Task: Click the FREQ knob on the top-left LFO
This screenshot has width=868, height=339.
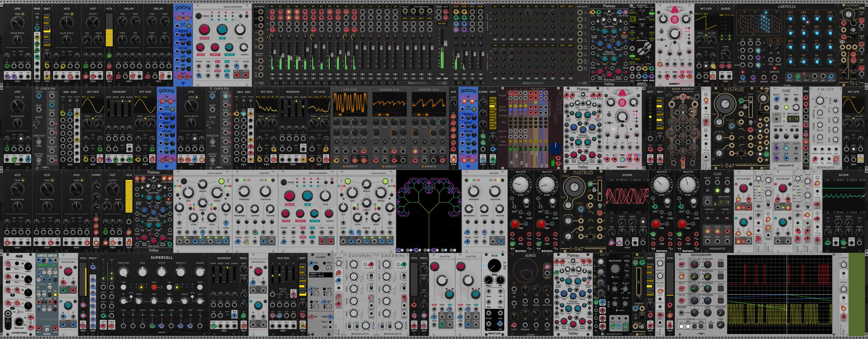Action: (x=17, y=22)
